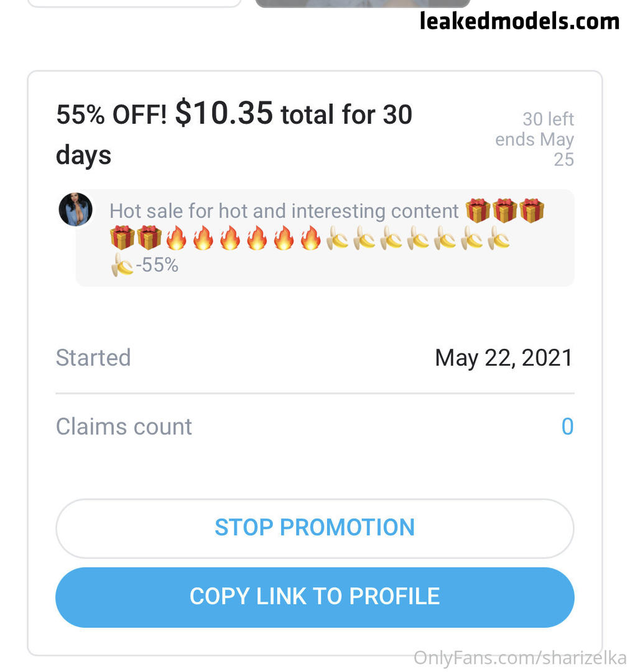The height and width of the screenshot is (672, 630).
Task: Click the -55% text in the message
Action: coord(157,266)
